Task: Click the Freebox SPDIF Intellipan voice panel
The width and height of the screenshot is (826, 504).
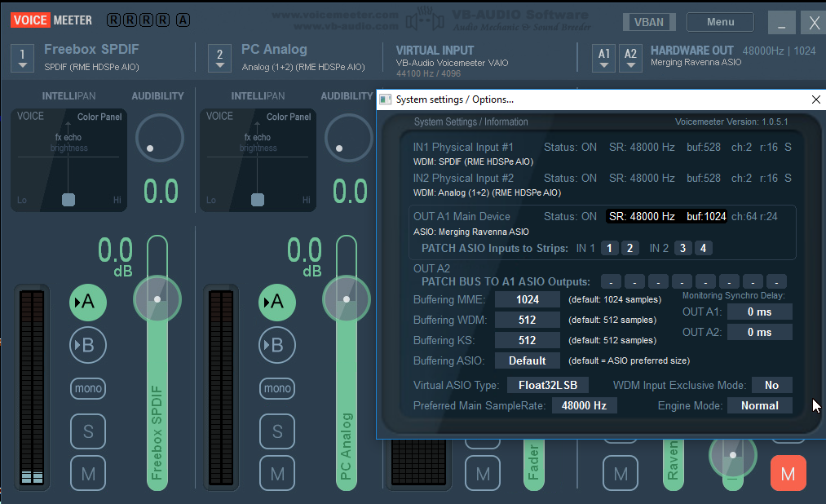Action: click(x=69, y=160)
